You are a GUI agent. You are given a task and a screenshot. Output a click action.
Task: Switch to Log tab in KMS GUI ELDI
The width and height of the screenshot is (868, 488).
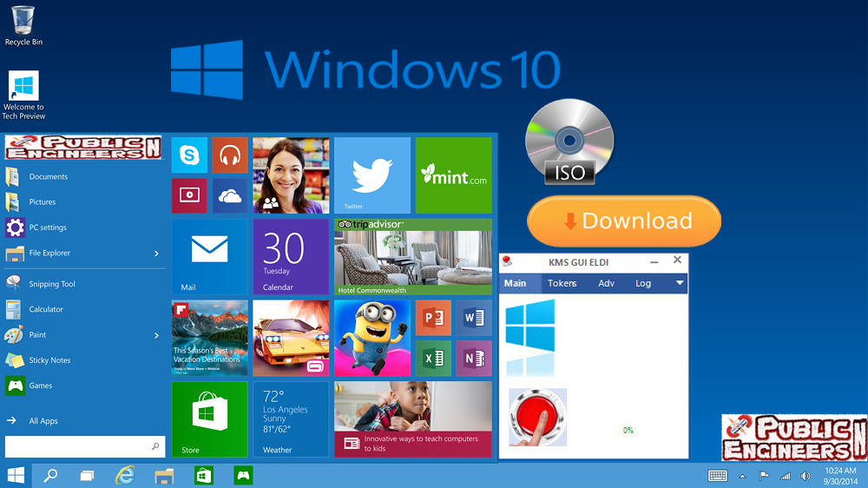642,283
